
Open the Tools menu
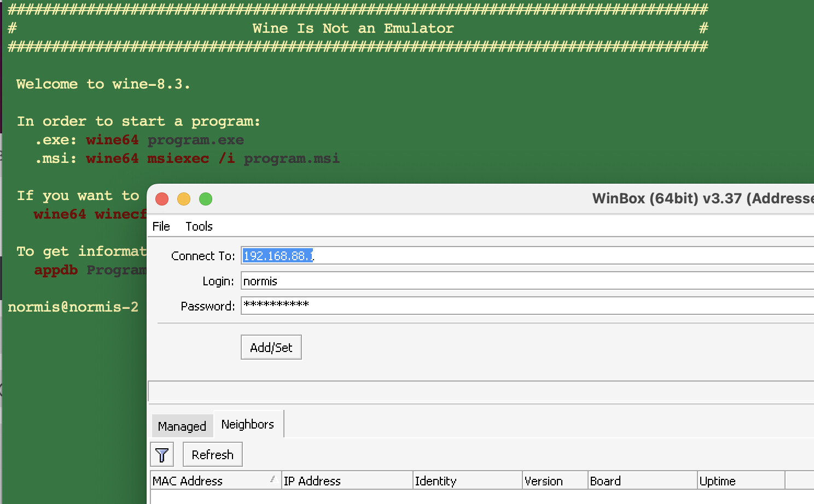(199, 226)
